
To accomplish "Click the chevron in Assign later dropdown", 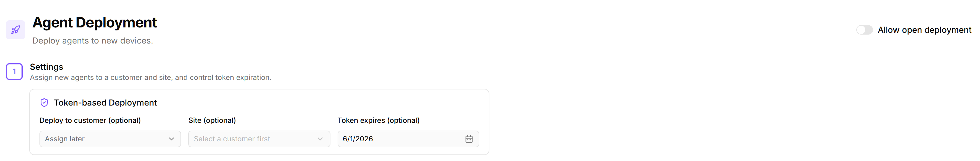I will click(171, 139).
